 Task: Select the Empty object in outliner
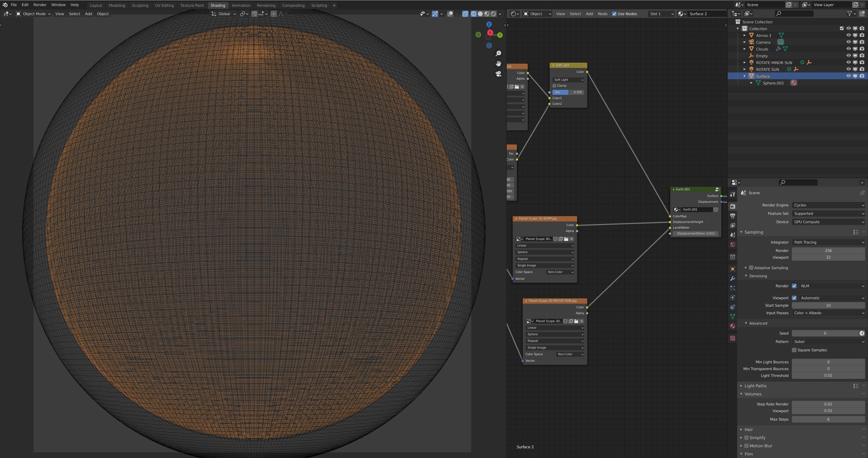point(762,56)
